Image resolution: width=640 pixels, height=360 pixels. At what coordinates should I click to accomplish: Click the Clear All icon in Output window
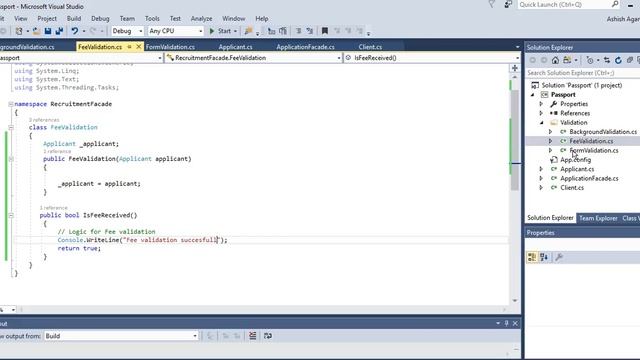pos(253,336)
